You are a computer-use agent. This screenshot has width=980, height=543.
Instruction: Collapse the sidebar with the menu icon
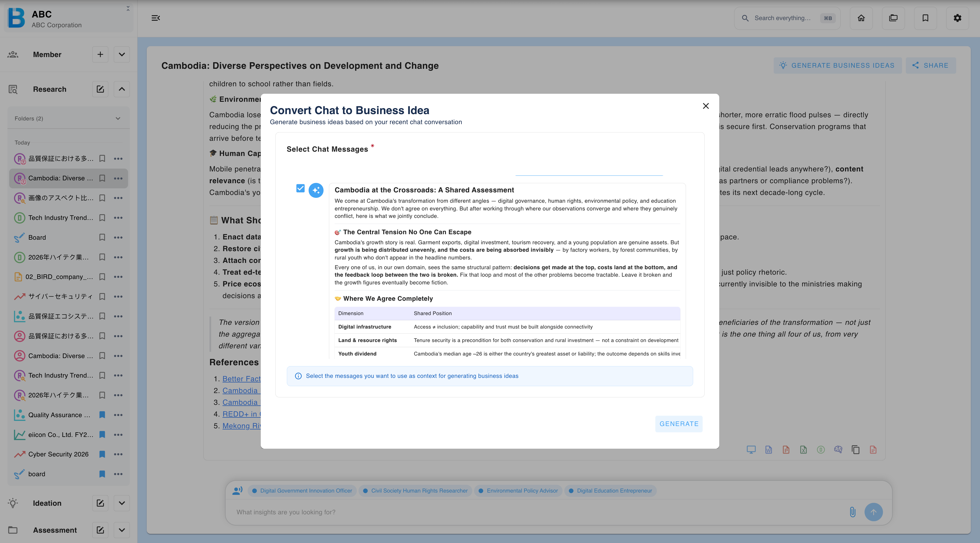tap(156, 18)
